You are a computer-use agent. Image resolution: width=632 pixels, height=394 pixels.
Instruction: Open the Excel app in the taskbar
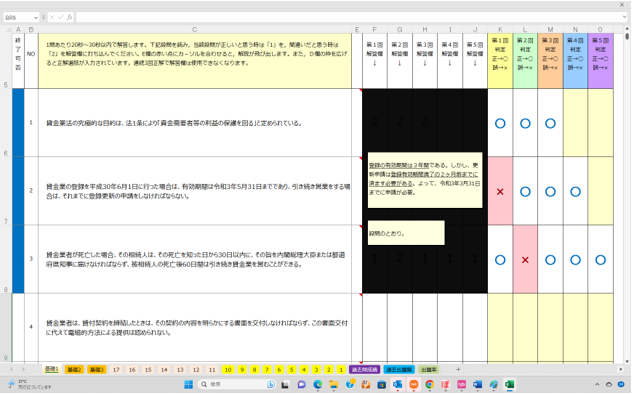(510, 384)
